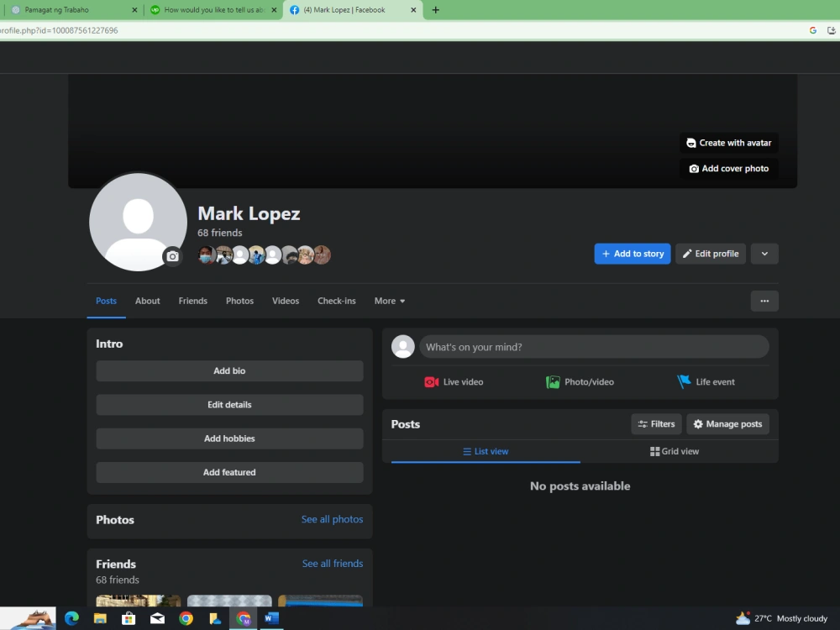Close the Pamagat ng Trabaho tab
Viewport: 840px width, 630px height.
pos(134,9)
